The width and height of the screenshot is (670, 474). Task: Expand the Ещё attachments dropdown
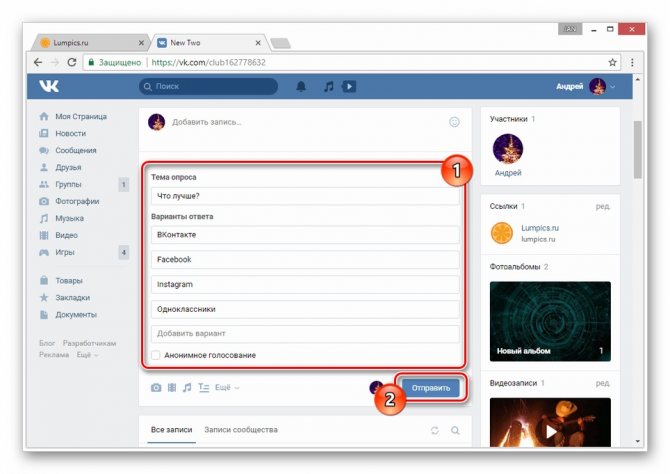(227, 387)
